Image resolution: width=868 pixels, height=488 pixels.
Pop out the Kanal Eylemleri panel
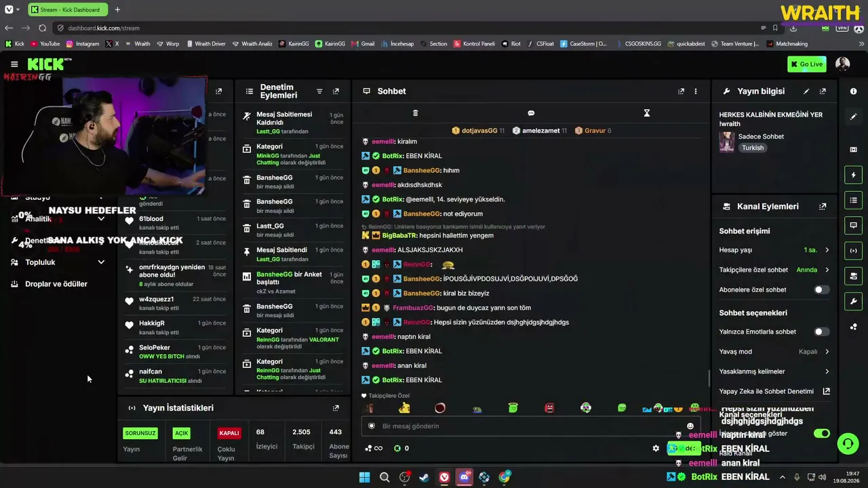coord(823,206)
